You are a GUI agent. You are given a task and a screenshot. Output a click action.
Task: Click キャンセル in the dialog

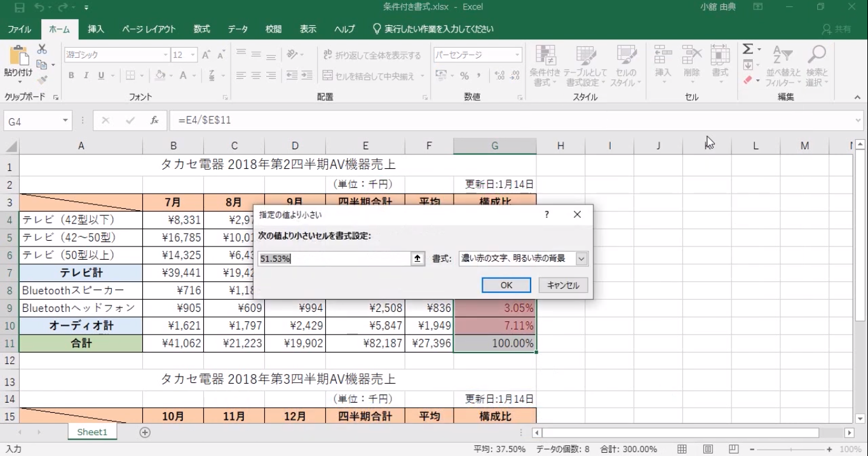click(563, 285)
